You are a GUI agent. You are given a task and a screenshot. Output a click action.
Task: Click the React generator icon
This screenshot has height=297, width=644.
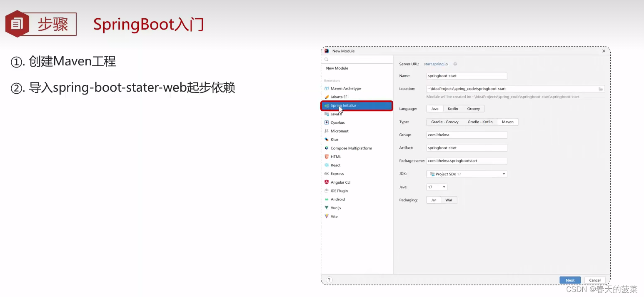point(327,165)
